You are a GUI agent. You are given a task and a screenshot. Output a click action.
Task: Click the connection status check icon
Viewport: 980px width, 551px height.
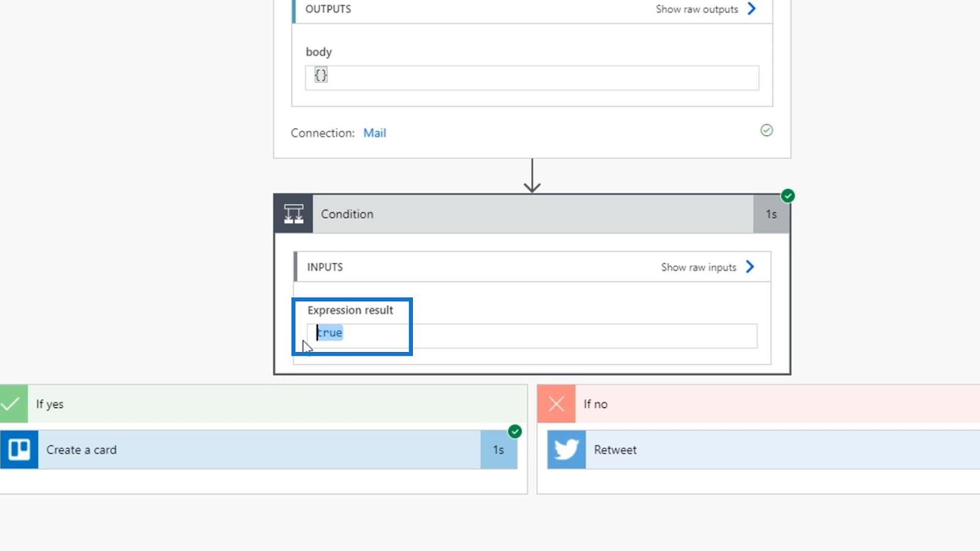click(x=766, y=130)
